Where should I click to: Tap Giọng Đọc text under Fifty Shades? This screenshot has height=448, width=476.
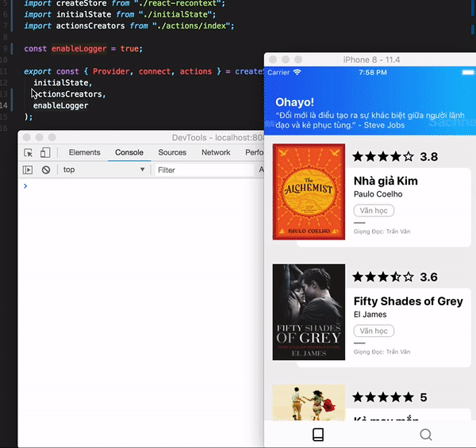click(x=382, y=352)
